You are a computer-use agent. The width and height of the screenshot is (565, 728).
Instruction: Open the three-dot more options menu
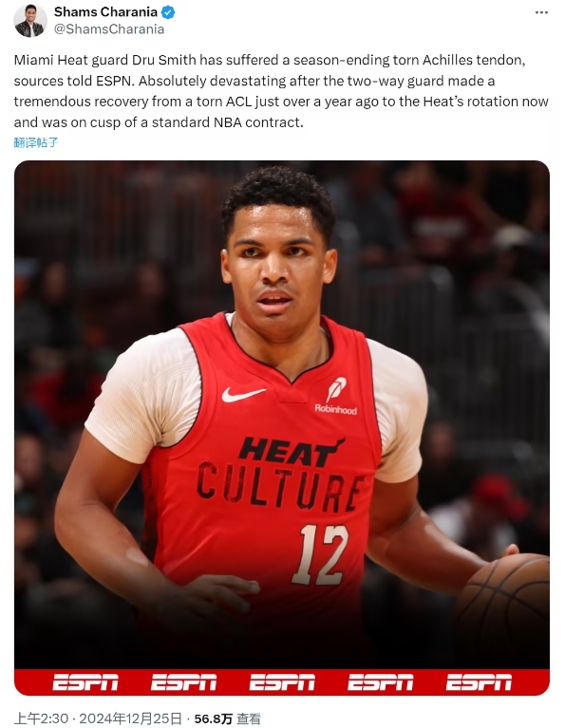tap(541, 12)
